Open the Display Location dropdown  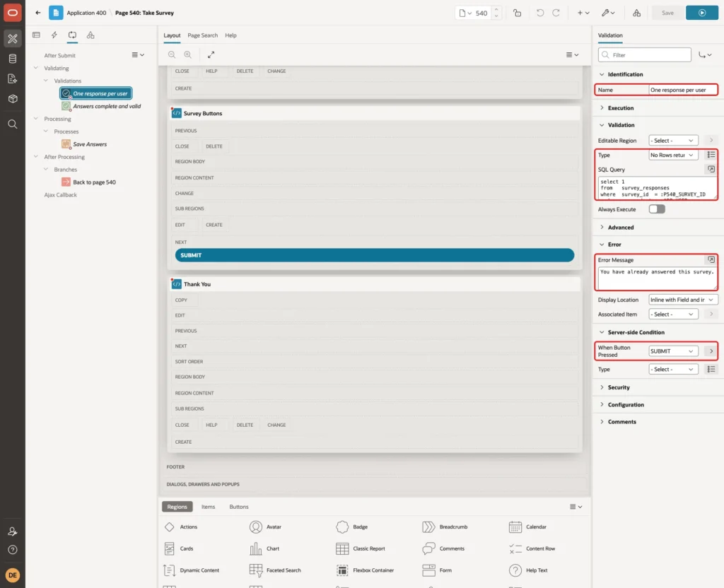[x=682, y=300]
